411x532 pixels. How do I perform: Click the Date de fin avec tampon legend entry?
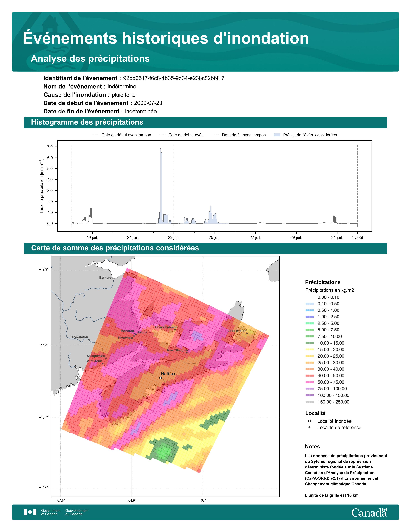coord(239,135)
